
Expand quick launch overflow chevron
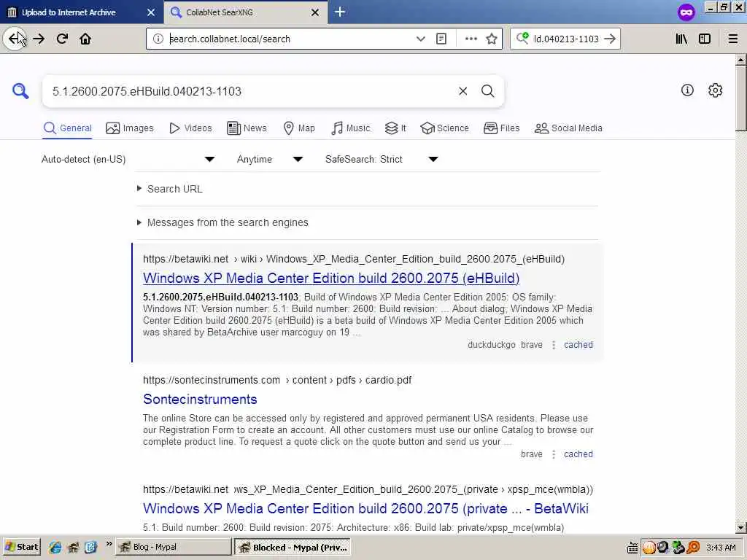coord(109,544)
